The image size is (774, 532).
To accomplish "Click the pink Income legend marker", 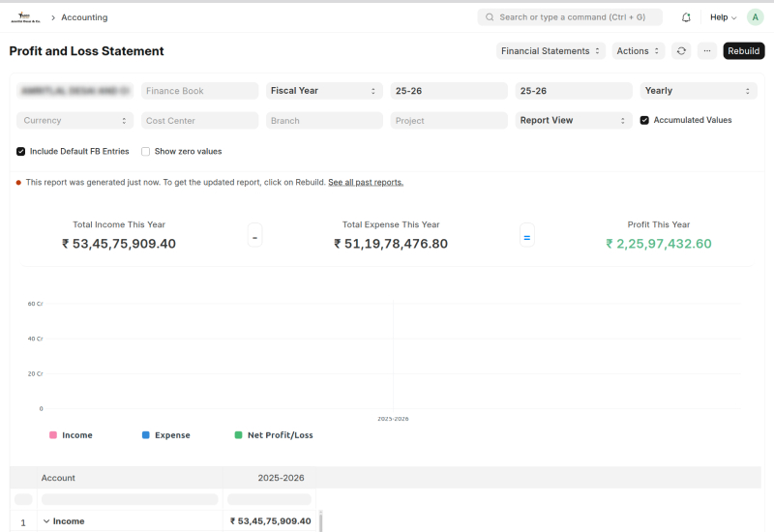I will click(x=53, y=435).
